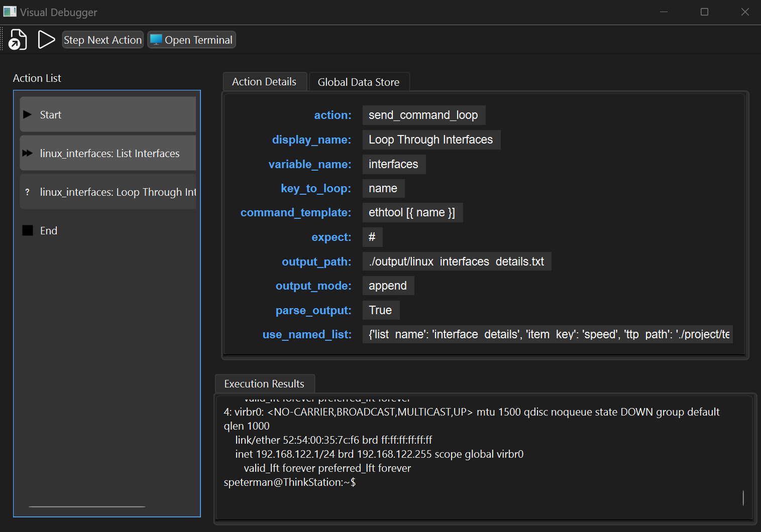
Task: Click the expect value #
Action: pos(372,237)
